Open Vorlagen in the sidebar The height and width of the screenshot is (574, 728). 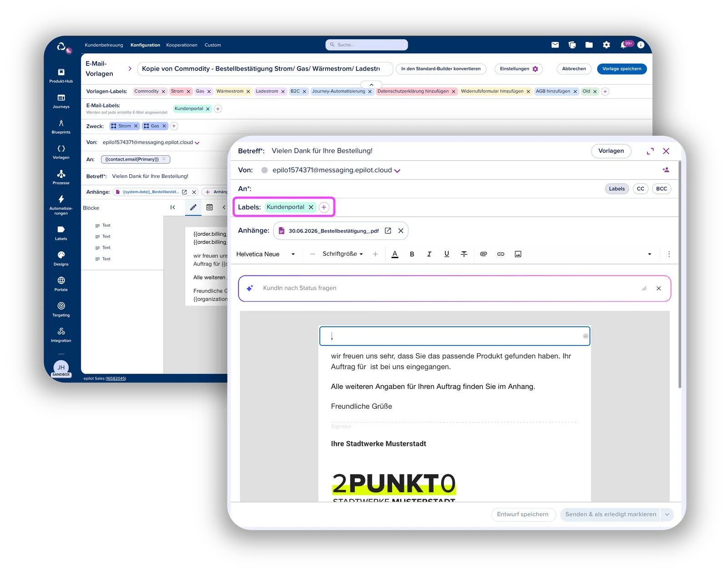point(61,152)
